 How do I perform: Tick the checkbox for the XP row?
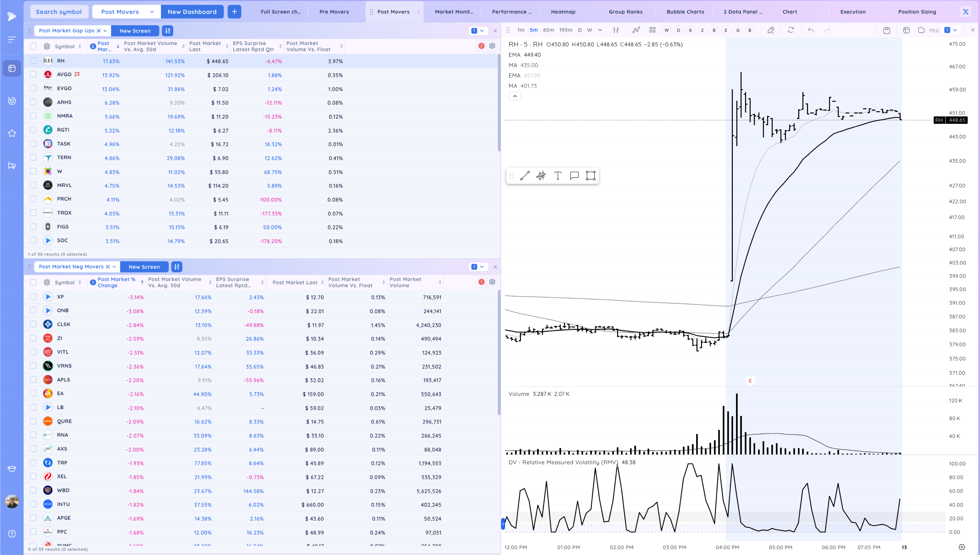point(34,297)
